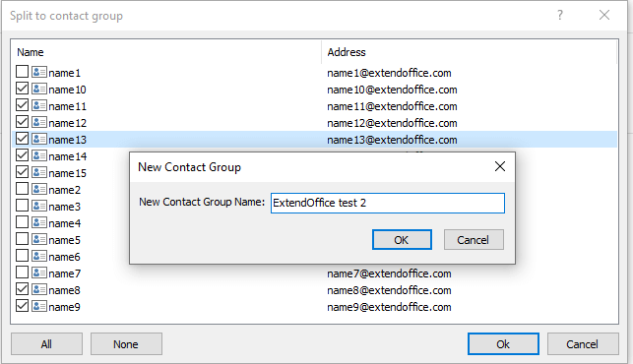This screenshot has height=364, width=633.
Task: Select address name13@extendoffice.com
Action: coord(392,140)
